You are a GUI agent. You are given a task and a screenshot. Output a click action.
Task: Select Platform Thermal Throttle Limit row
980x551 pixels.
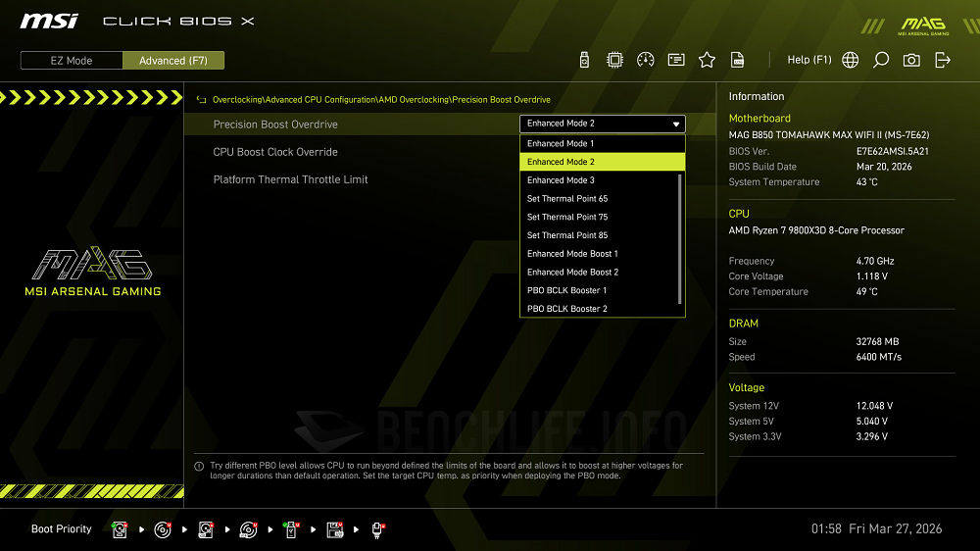click(x=450, y=179)
